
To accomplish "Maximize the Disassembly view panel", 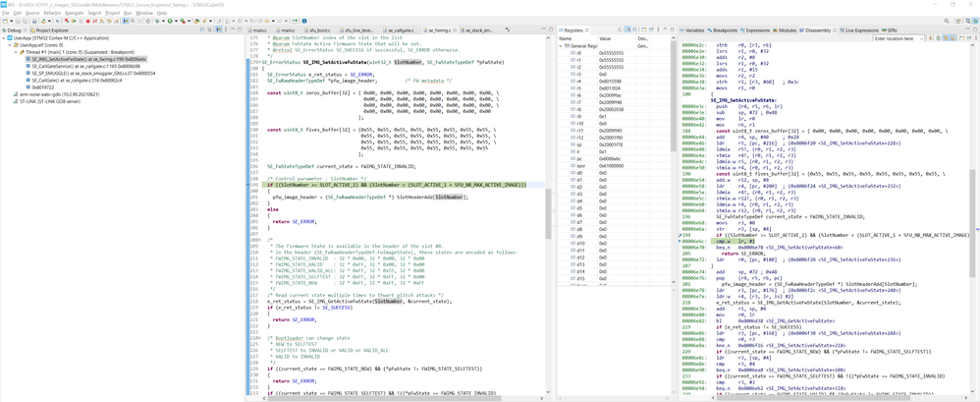I will (x=975, y=29).
